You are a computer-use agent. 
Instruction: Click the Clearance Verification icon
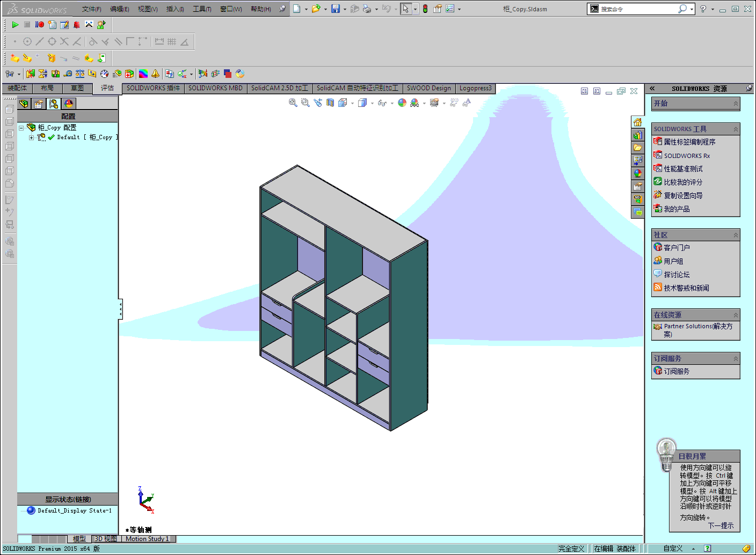(x=43, y=74)
